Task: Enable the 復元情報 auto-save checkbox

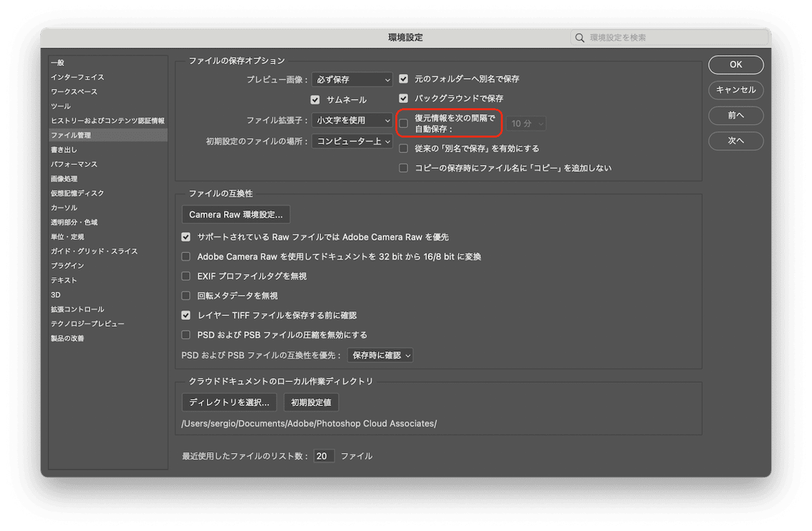Action: click(x=403, y=124)
